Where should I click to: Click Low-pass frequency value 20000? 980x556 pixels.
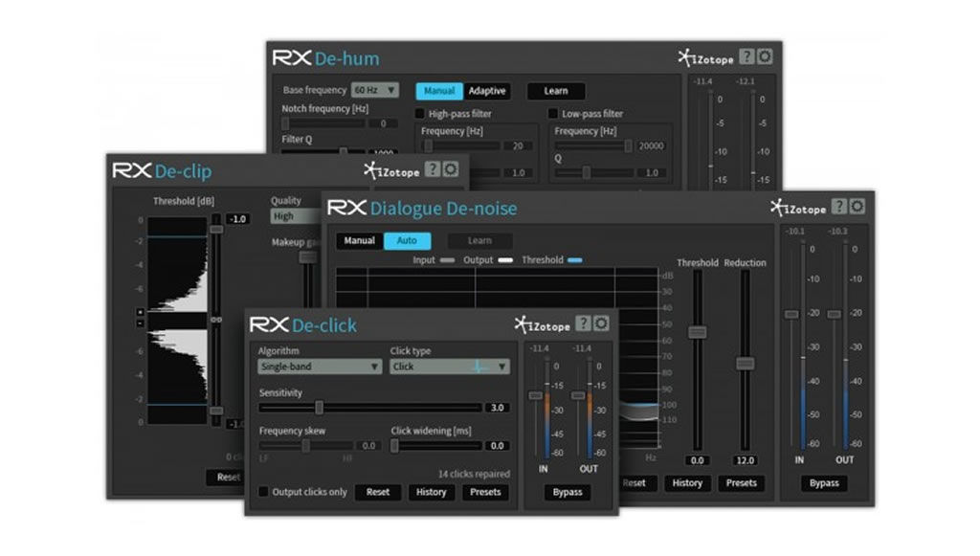click(651, 146)
